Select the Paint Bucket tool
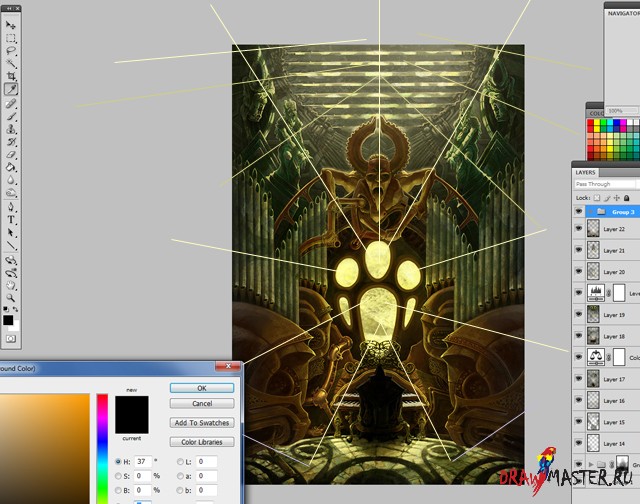This screenshot has width=640, height=504. point(11,167)
